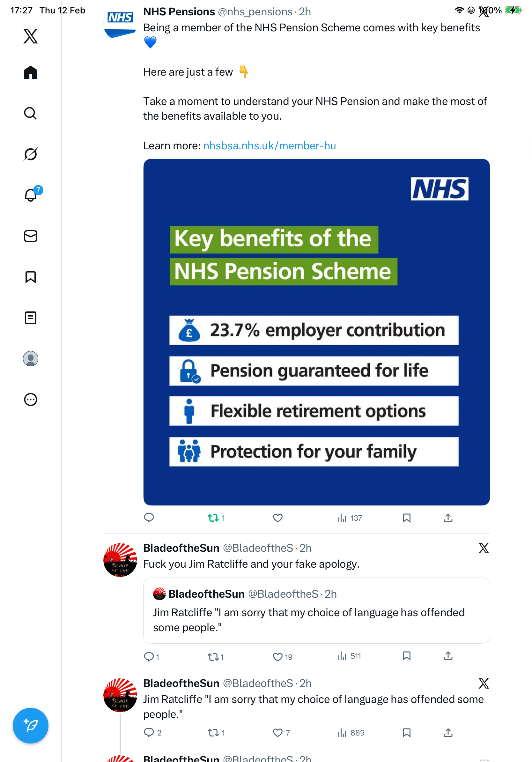Open Grok menu on 'fake apology' post
This screenshot has height=762, width=532.
point(484,548)
